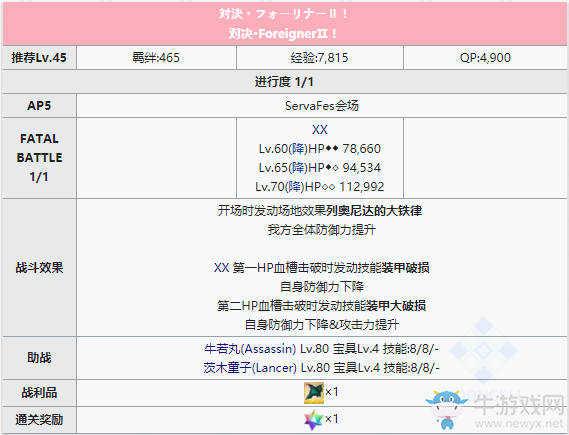Click the 助战 row label
This screenshot has height=435, width=569.
tap(39, 358)
